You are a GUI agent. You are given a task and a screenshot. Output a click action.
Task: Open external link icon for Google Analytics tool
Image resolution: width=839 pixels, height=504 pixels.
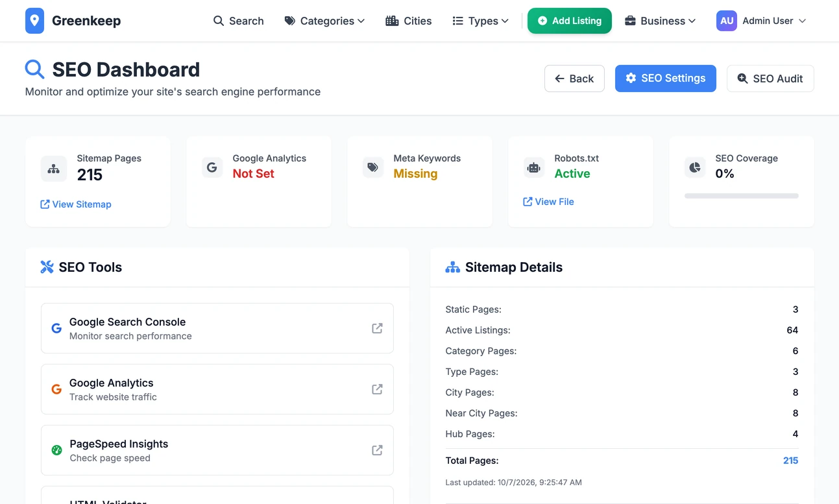pyautogui.click(x=377, y=389)
